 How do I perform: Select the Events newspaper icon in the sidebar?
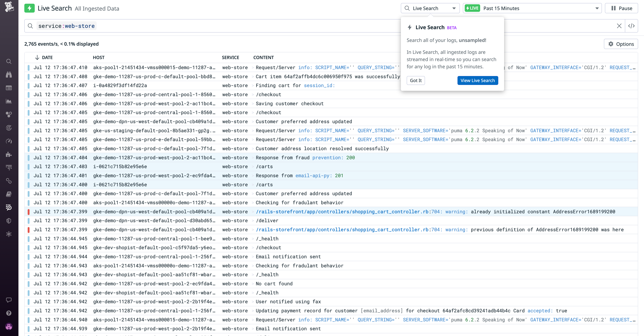(9, 88)
